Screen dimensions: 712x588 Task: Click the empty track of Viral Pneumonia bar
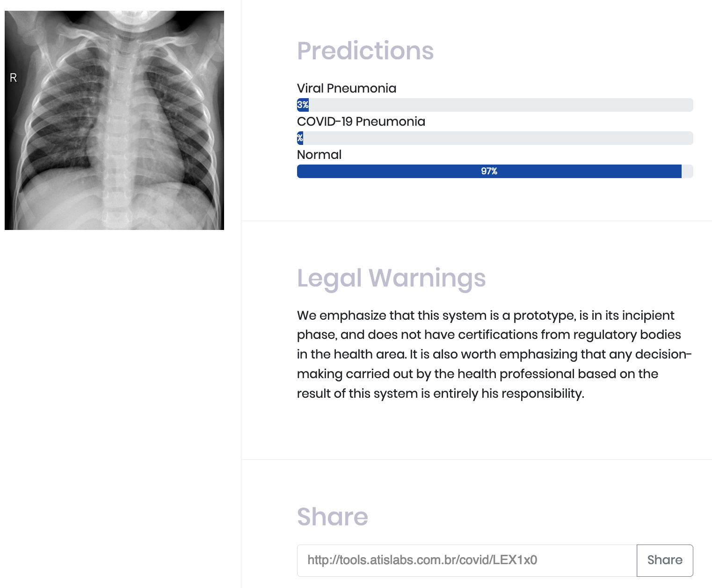click(x=501, y=105)
